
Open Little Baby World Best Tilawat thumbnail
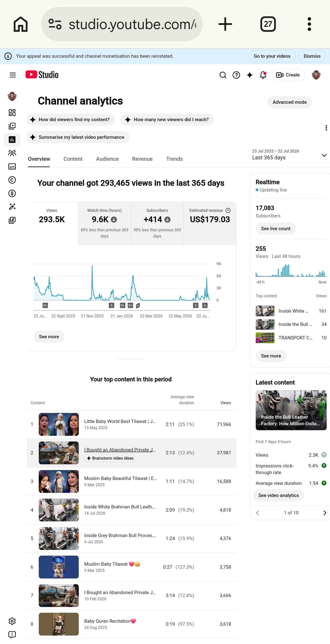coord(58,425)
